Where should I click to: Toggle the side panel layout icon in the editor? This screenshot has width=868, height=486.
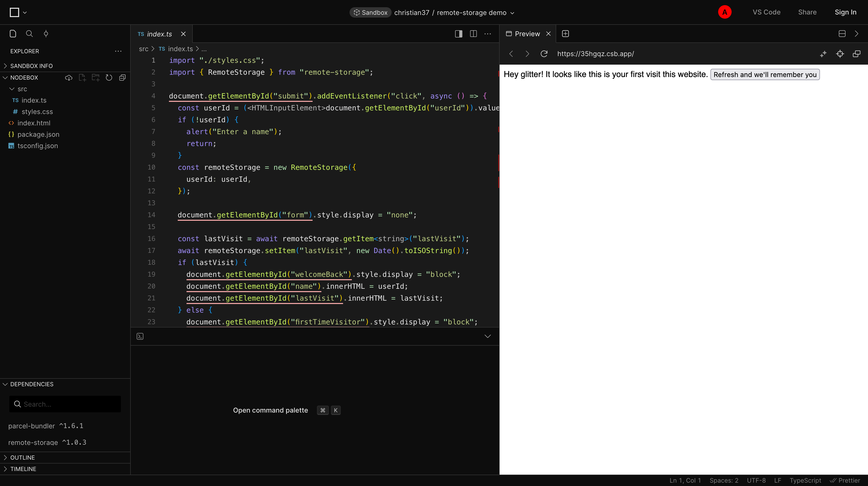pyautogui.click(x=459, y=34)
